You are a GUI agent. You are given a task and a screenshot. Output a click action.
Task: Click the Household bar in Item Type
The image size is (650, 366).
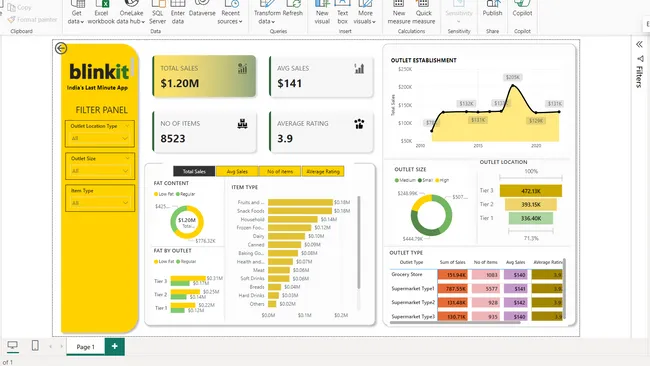(x=293, y=219)
